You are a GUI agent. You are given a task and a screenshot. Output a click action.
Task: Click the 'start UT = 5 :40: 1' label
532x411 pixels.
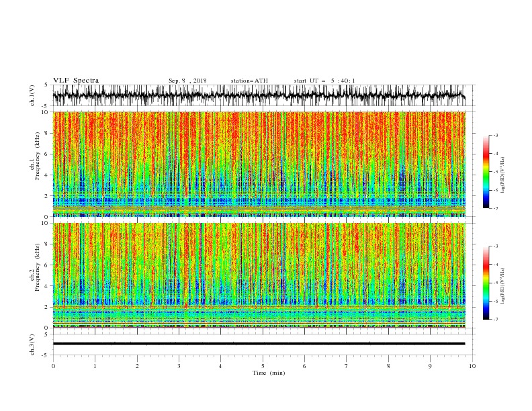pyautogui.click(x=324, y=81)
